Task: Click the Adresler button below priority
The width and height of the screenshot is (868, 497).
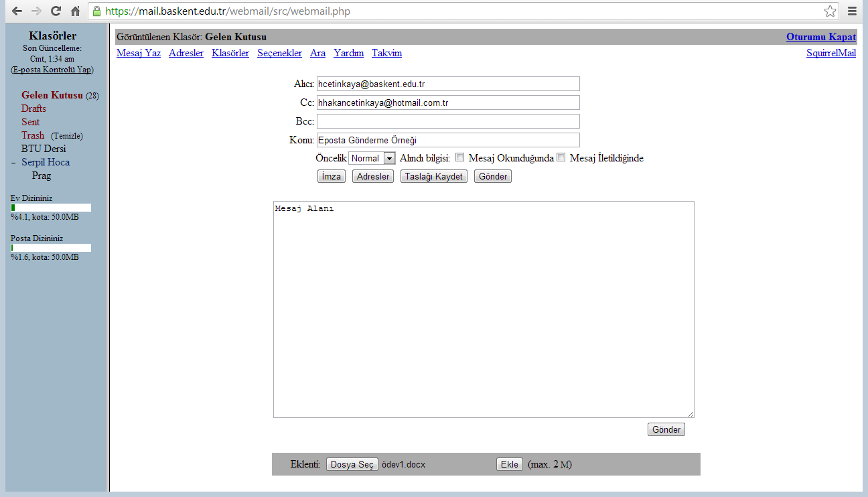Action: coord(372,177)
